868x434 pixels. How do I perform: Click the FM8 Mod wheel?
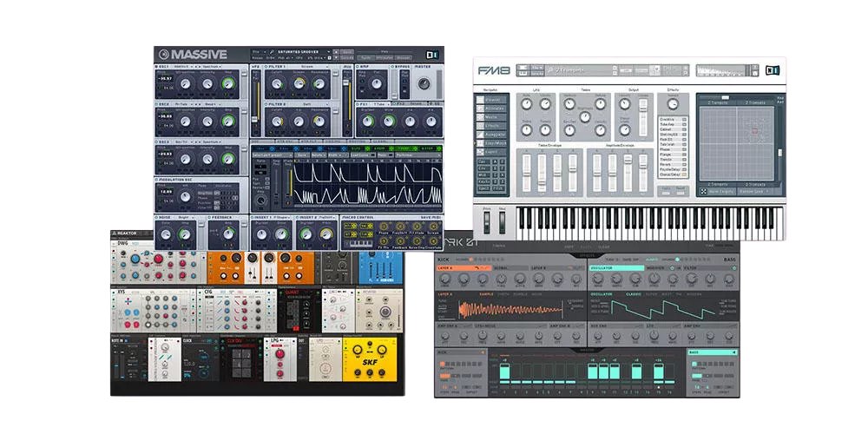click(502, 220)
